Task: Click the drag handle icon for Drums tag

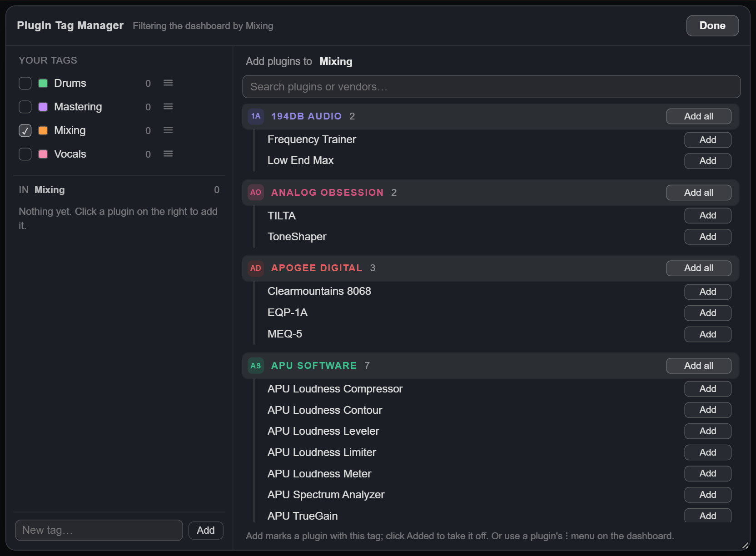Action: pos(168,83)
